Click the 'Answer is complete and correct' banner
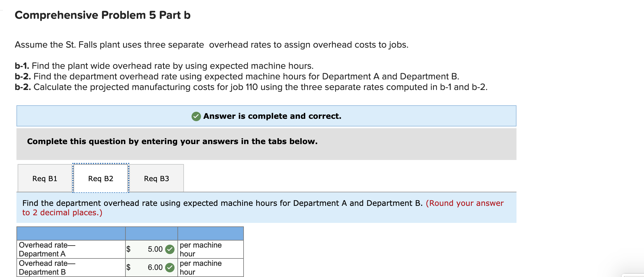This screenshot has width=644, height=277. click(x=266, y=116)
